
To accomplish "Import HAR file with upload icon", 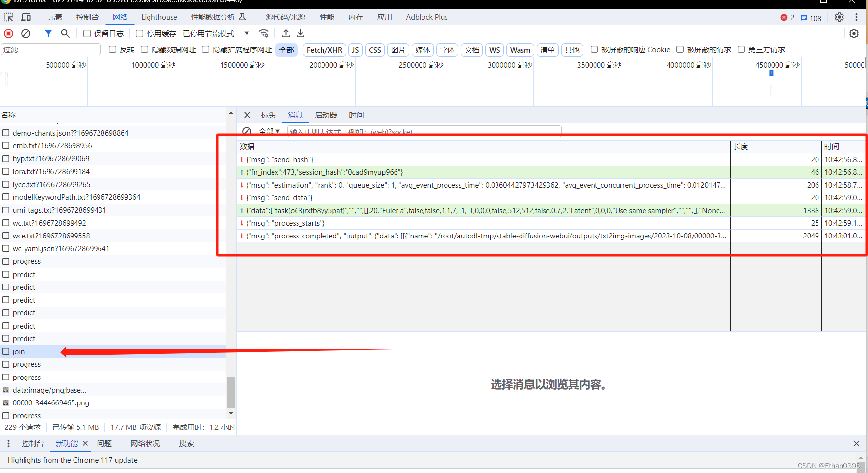I will [x=286, y=33].
